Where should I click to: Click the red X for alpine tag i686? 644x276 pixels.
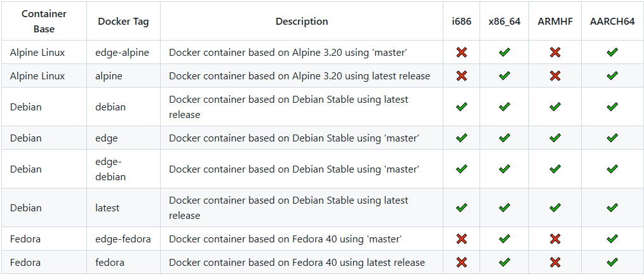[462, 76]
